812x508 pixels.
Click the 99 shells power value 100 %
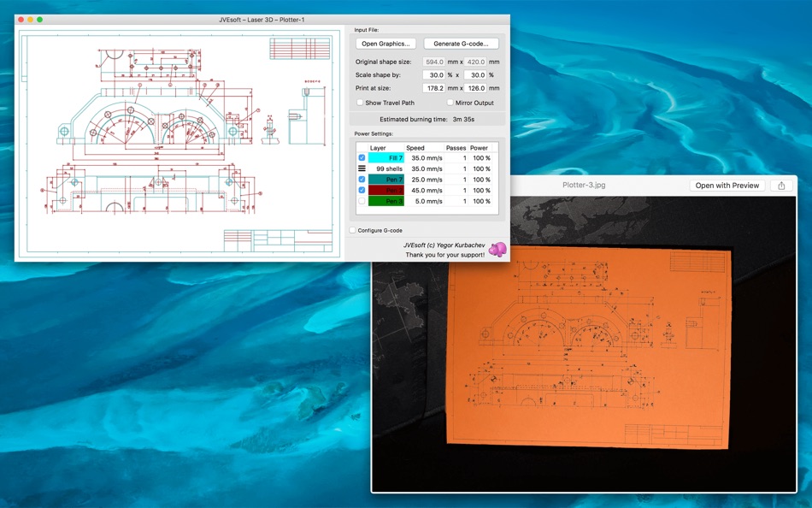pos(481,168)
